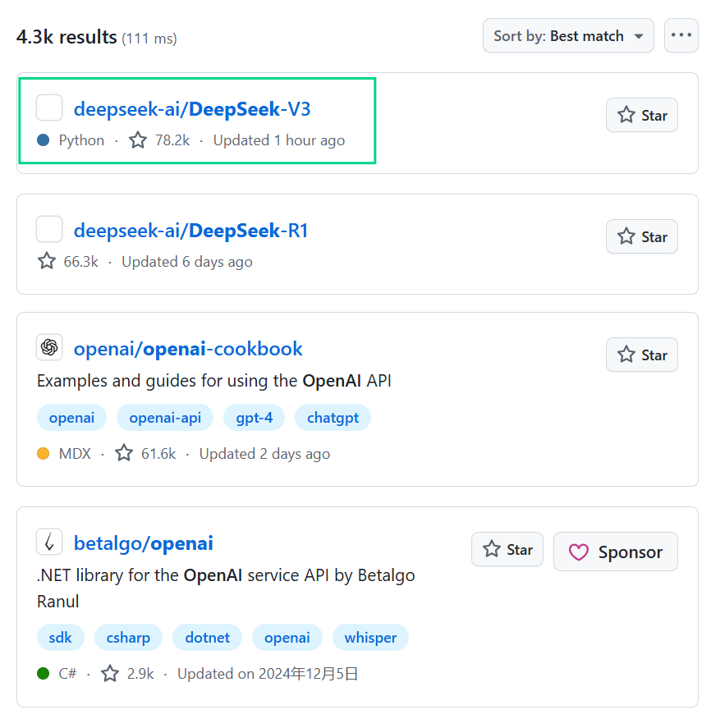This screenshot has height=728, width=711.
Task: Click the green C# language dot
Action: click(44, 674)
